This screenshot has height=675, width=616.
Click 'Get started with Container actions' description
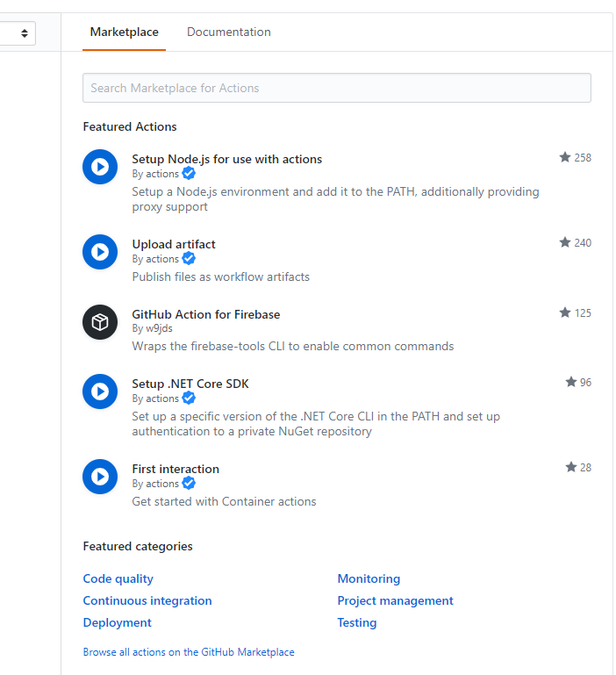224,501
